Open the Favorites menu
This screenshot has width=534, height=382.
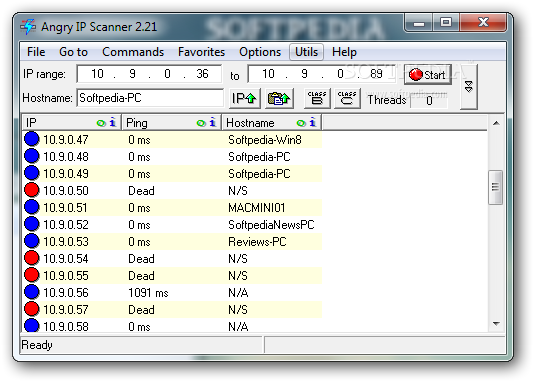[201, 52]
